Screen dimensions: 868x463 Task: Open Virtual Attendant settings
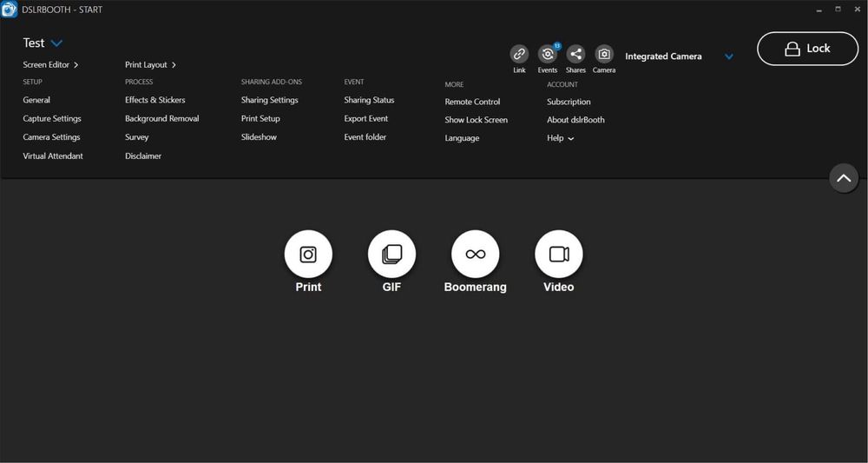(x=53, y=156)
